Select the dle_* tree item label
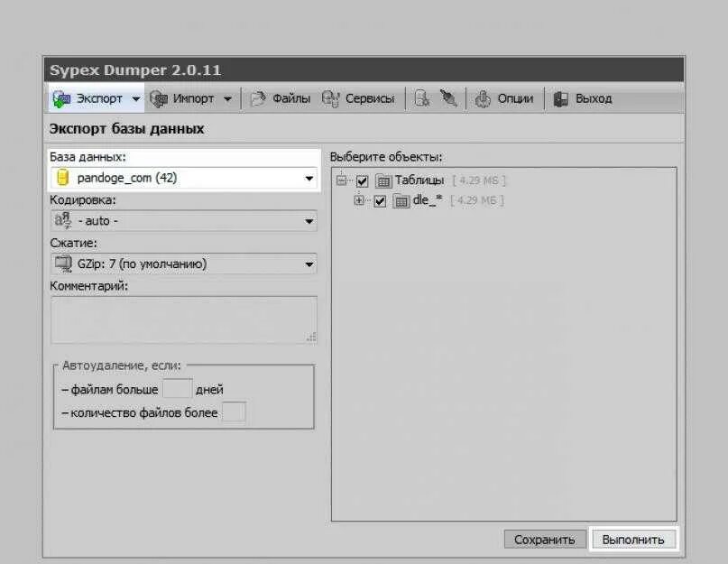 tap(427, 200)
